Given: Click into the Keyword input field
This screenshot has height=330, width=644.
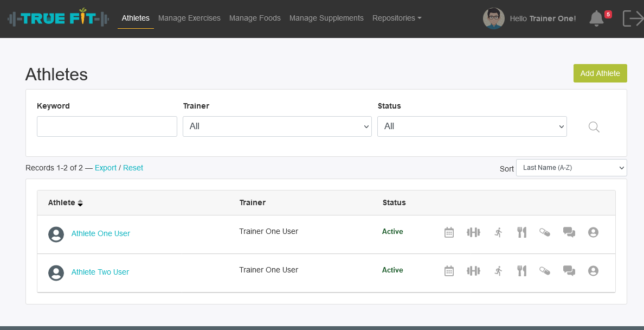Looking at the screenshot, I should [x=107, y=126].
